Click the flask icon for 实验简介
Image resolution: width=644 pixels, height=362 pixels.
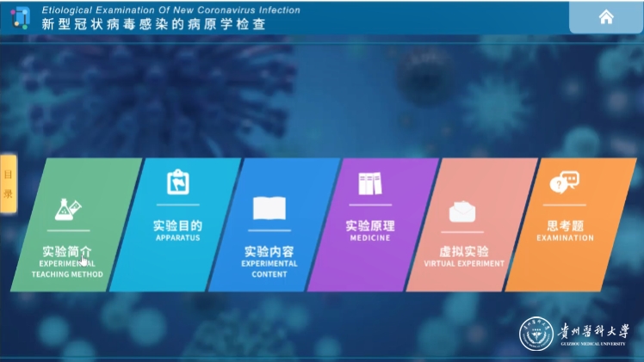tap(68, 208)
